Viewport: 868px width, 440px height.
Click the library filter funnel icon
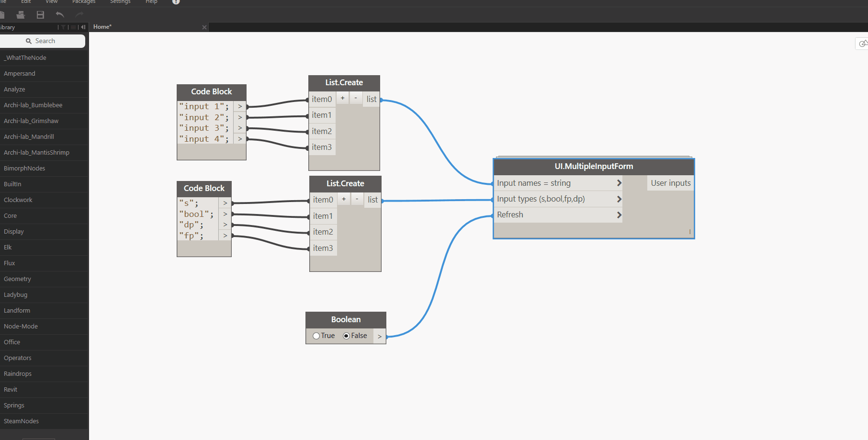tap(63, 27)
